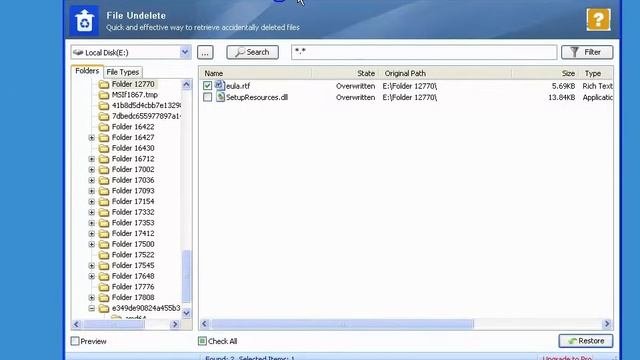Toggle the Check All checkbox
640x360 pixels.
pyautogui.click(x=202, y=341)
